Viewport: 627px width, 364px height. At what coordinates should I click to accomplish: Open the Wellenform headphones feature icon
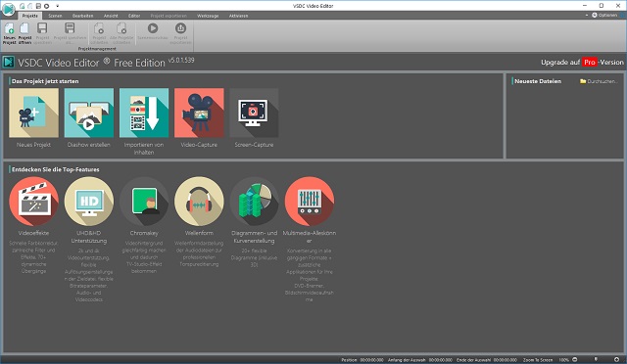coord(199,202)
